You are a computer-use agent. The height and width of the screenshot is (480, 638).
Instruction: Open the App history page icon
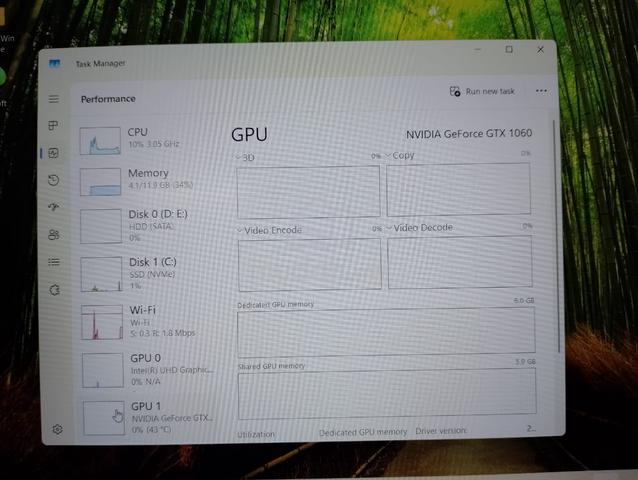[53, 180]
